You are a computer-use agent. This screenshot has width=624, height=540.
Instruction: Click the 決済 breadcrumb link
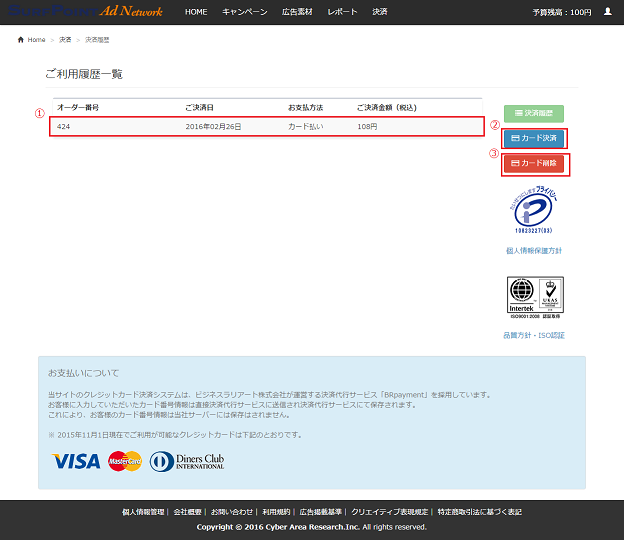pos(65,40)
